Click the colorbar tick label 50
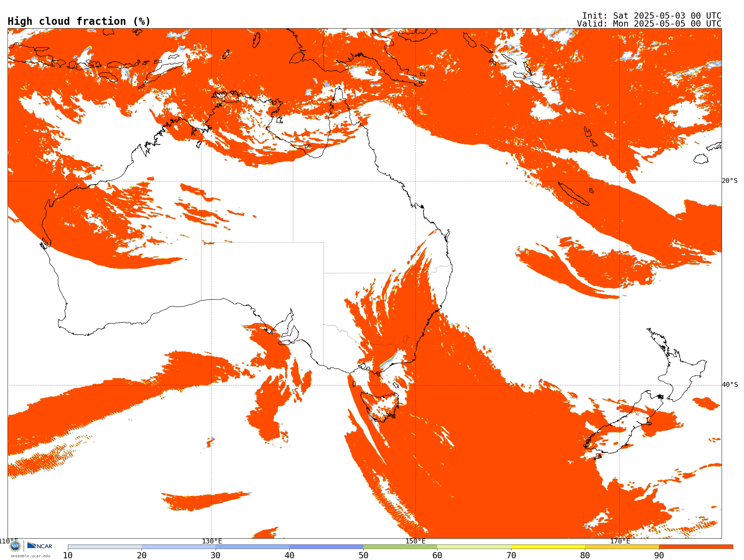 tap(363, 556)
